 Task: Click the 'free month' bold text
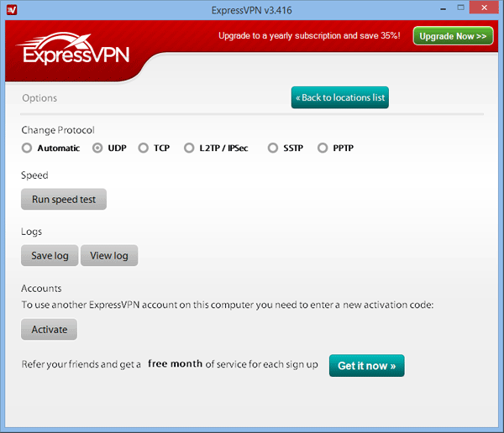click(x=175, y=363)
